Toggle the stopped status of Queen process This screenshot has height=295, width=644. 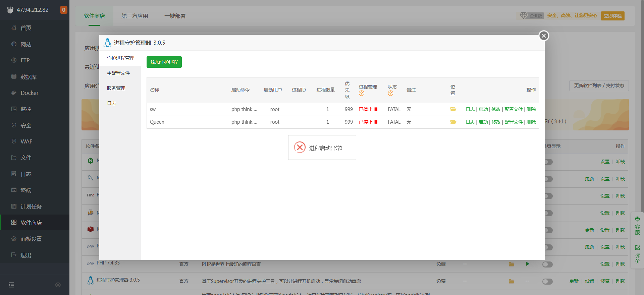(x=368, y=122)
